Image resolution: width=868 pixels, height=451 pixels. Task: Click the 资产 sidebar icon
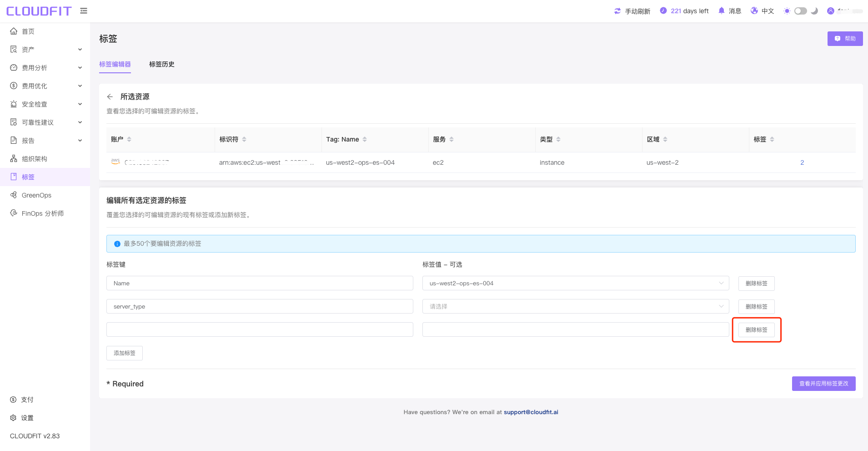pyautogui.click(x=14, y=49)
